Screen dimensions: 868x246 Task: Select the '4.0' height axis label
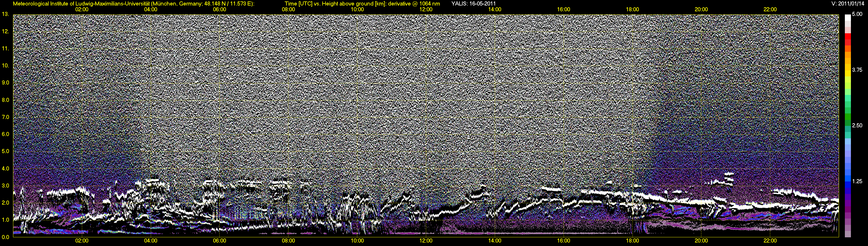(x=5, y=168)
